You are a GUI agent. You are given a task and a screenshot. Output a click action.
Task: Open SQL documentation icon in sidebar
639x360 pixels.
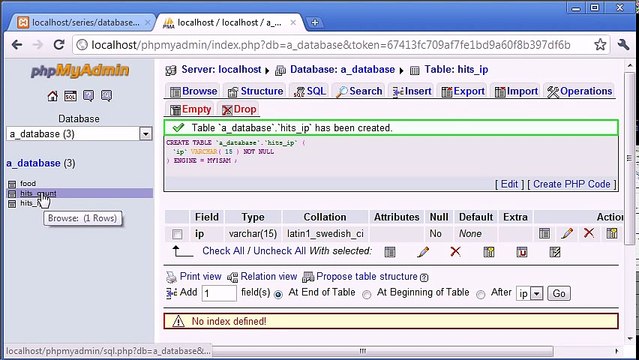pos(106,96)
